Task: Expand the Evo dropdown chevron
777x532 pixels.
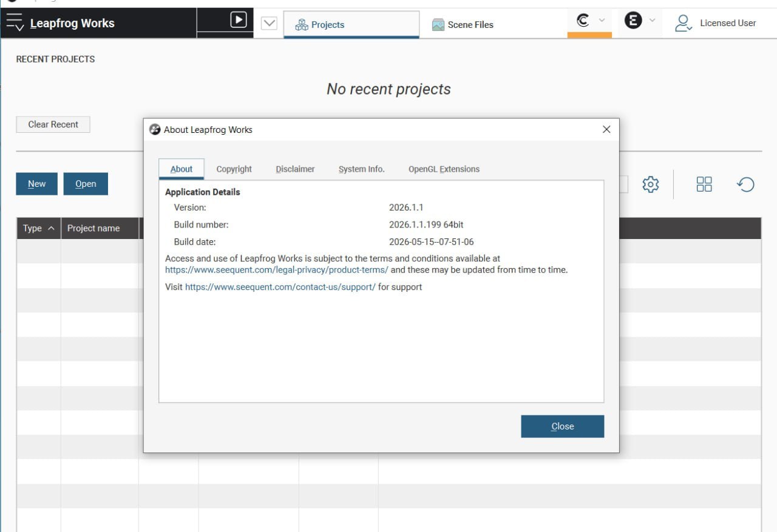Action: click(652, 20)
